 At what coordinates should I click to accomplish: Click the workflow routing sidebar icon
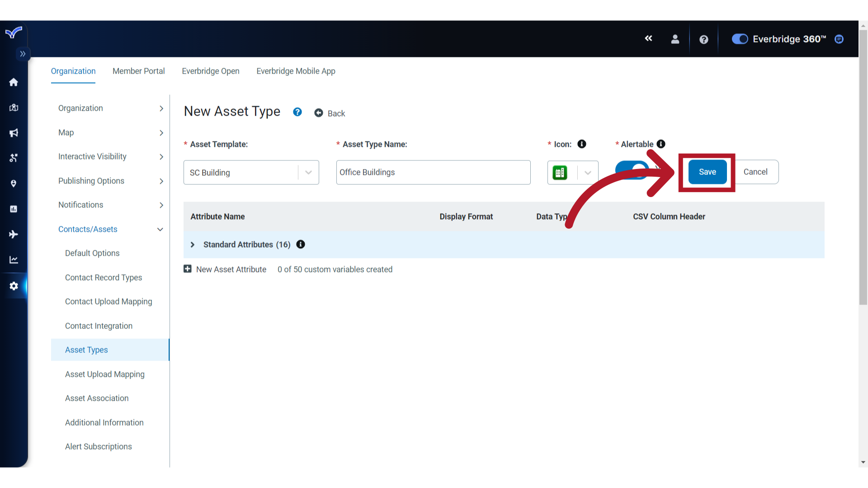14,158
